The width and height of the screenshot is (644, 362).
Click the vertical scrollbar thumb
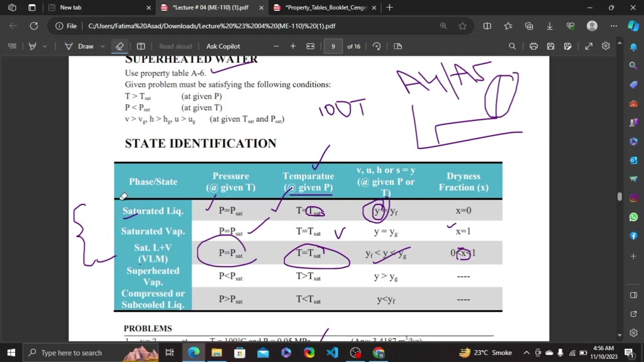coord(620,197)
